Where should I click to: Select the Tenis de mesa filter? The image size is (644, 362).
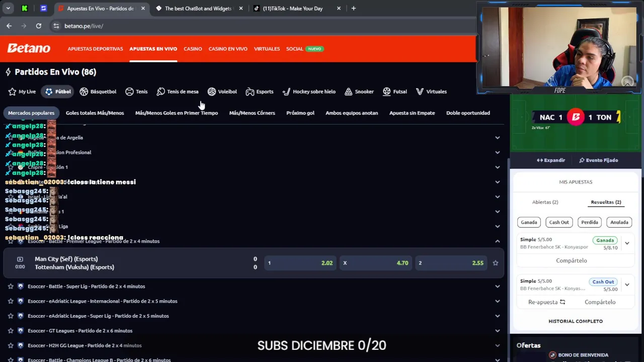tap(178, 92)
